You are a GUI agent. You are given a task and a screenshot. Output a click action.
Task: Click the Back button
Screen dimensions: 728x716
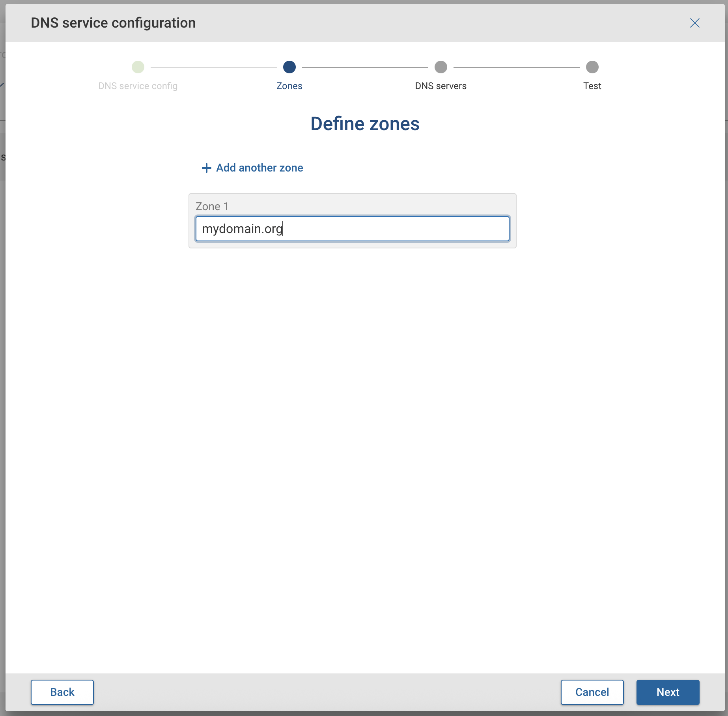point(62,692)
